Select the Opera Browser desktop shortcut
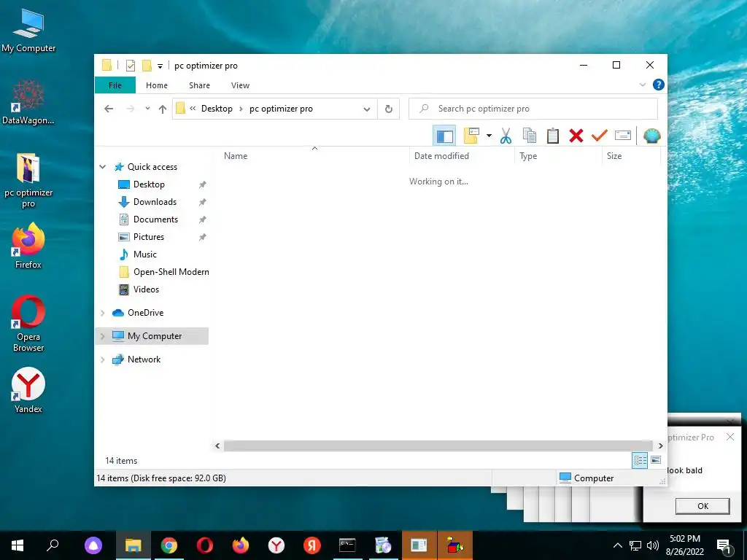This screenshot has width=747, height=560. tap(28, 324)
